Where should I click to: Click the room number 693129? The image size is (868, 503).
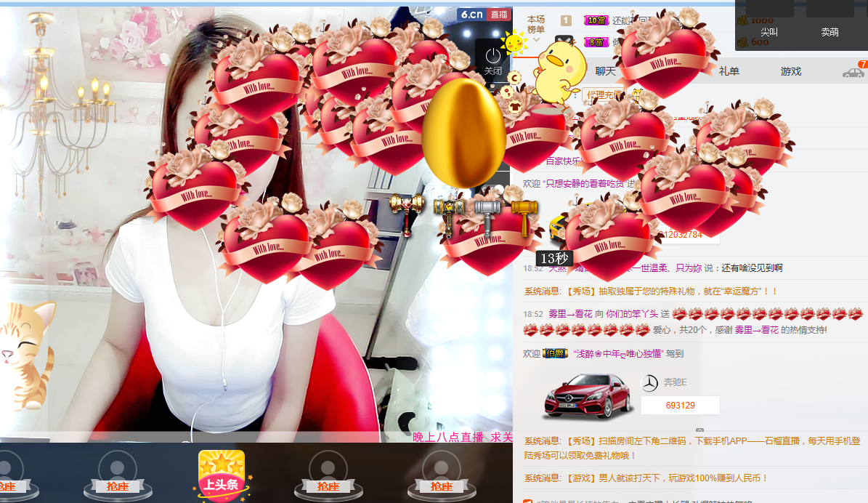pos(681,406)
